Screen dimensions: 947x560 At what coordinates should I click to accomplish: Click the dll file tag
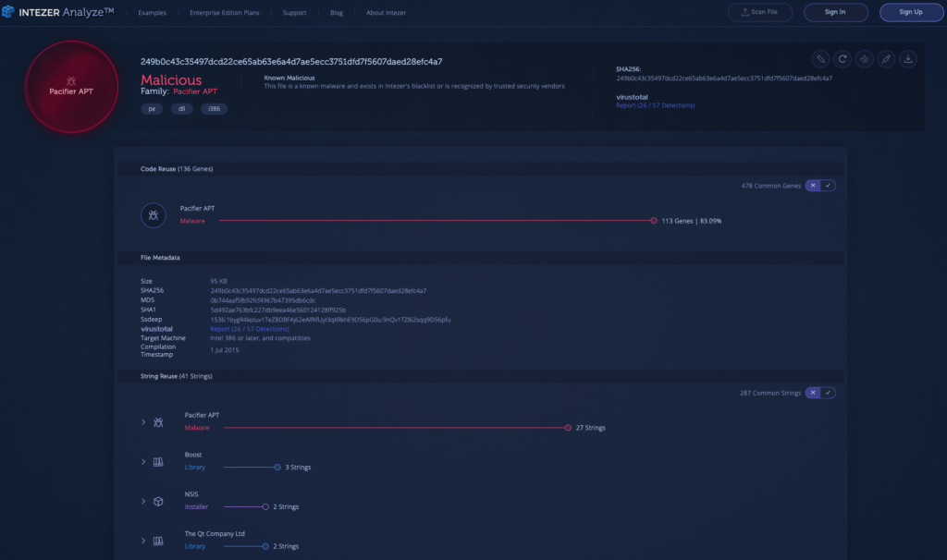183,109
